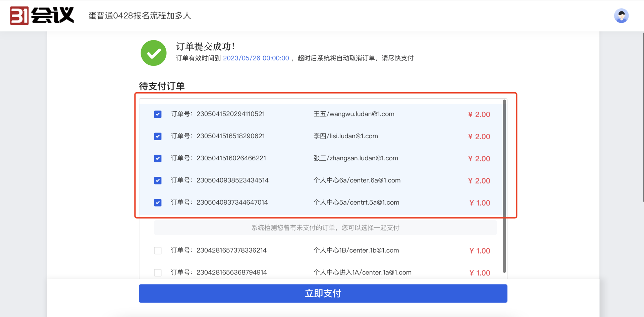Deselect 李四's order checkbox

[158, 137]
